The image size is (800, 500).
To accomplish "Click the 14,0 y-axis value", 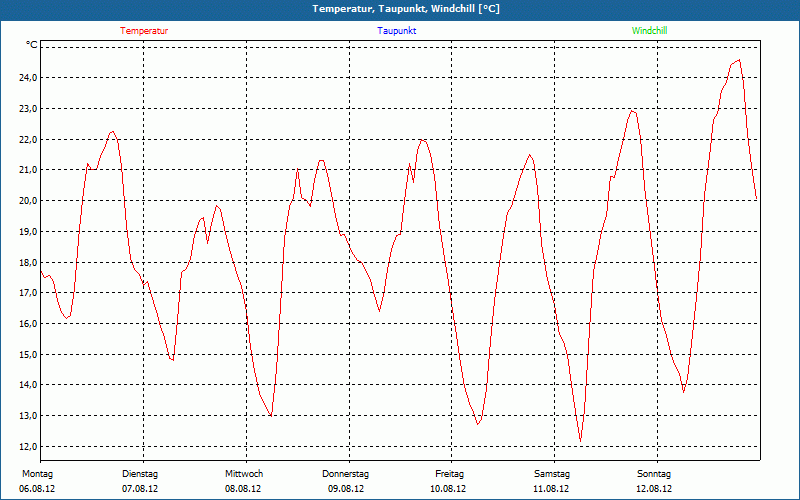I will (x=28, y=384).
